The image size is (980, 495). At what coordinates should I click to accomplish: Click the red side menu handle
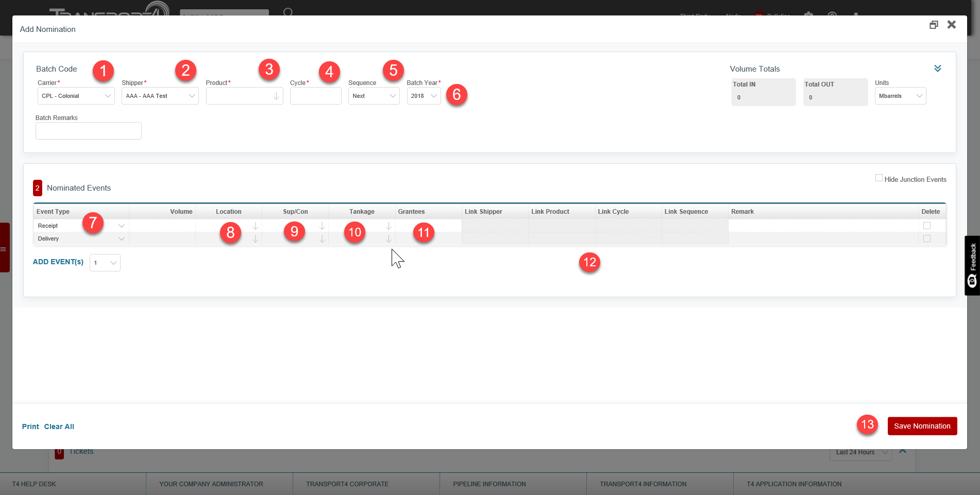point(4,248)
